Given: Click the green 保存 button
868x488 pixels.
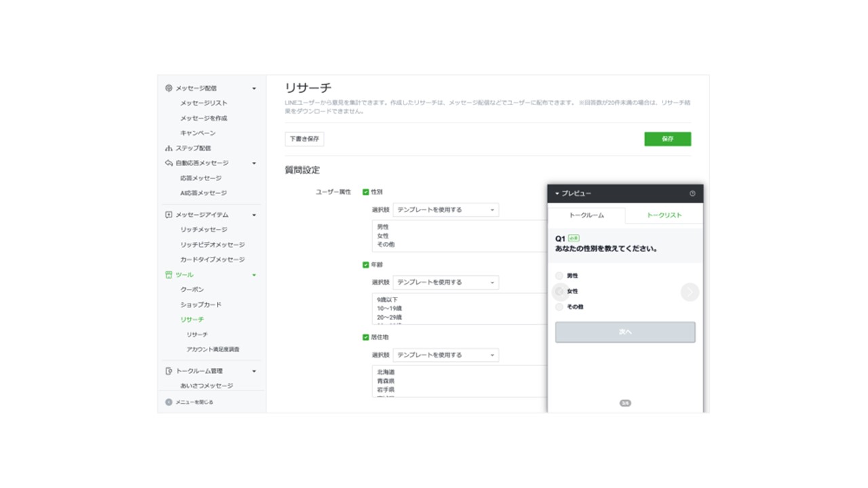Looking at the screenshot, I should click(x=667, y=139).
